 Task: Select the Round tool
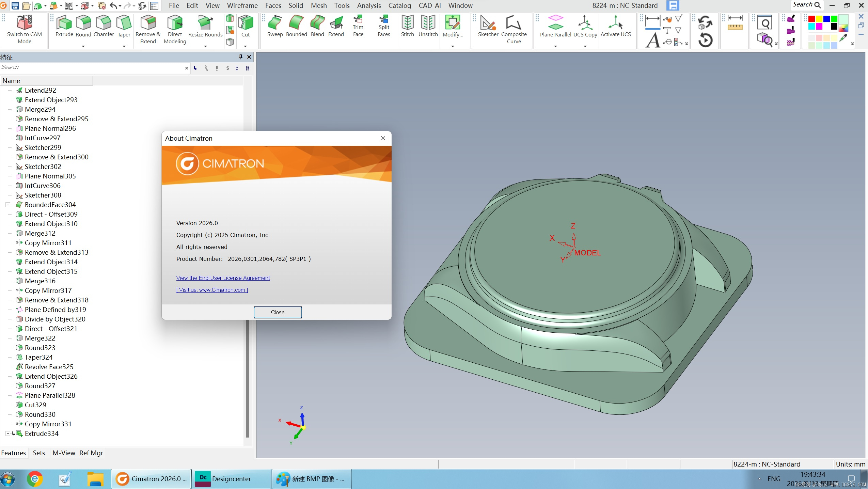click(x=83, y=26)
